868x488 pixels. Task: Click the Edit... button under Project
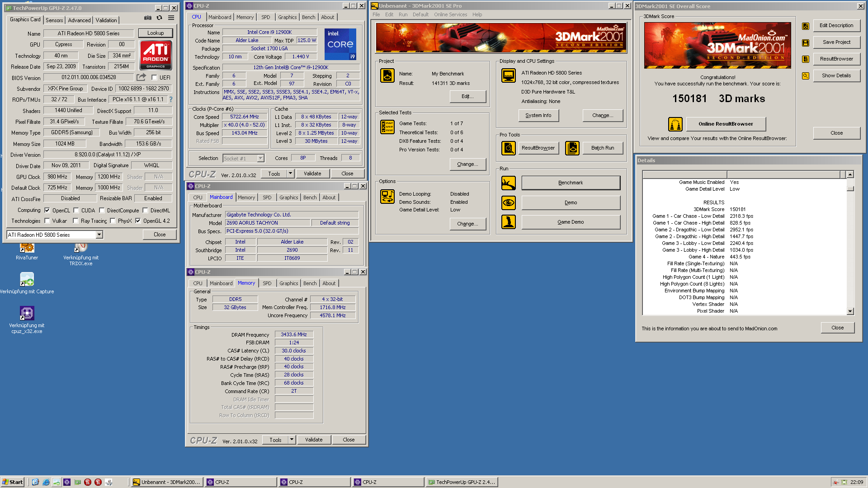(x=467, y=96)
